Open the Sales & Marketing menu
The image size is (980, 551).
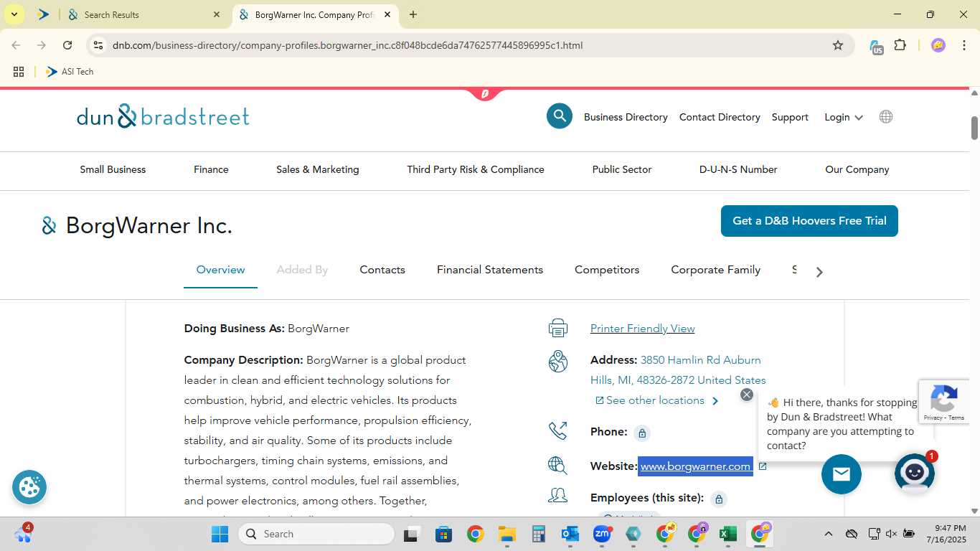coord(318,169)
